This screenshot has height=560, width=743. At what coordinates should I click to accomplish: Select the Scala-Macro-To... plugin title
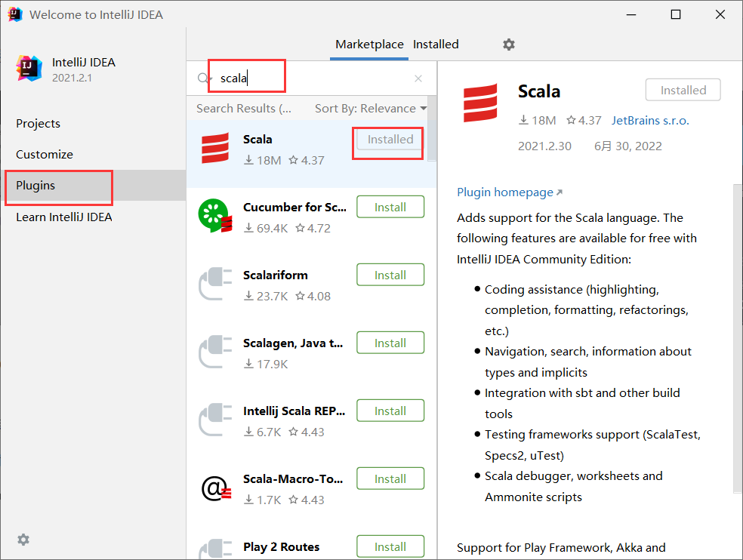tap(293, 479)
